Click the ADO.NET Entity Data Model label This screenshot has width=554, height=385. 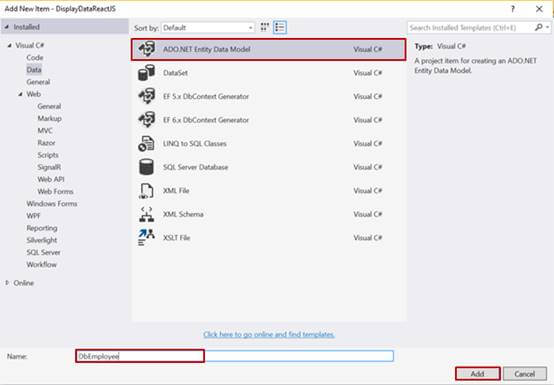[x=207, y=49]
